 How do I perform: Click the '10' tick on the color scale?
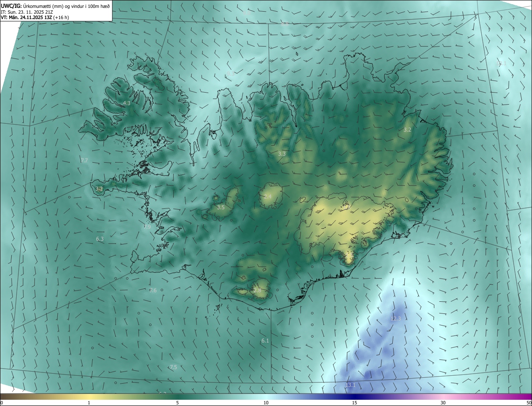(266, 403)
